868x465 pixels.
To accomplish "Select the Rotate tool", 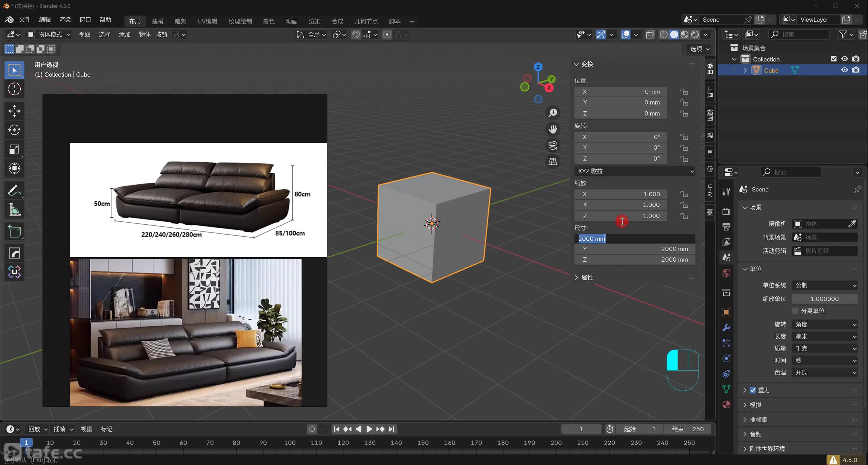I will pyautogui.click(x=14, y=130).
